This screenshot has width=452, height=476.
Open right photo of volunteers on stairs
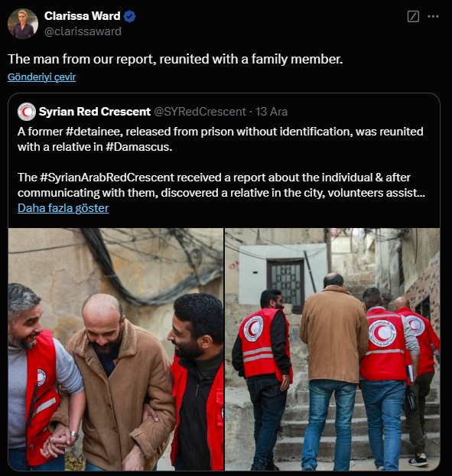pyautogui.click(x=332, y=349)
